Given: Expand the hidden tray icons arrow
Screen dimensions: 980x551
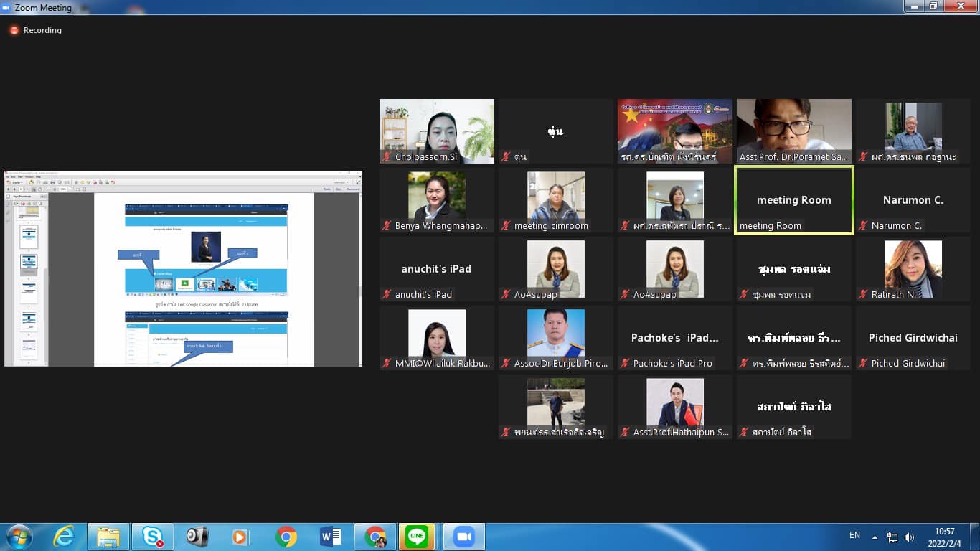Looking at the screenshot, I should click(875, 537).
